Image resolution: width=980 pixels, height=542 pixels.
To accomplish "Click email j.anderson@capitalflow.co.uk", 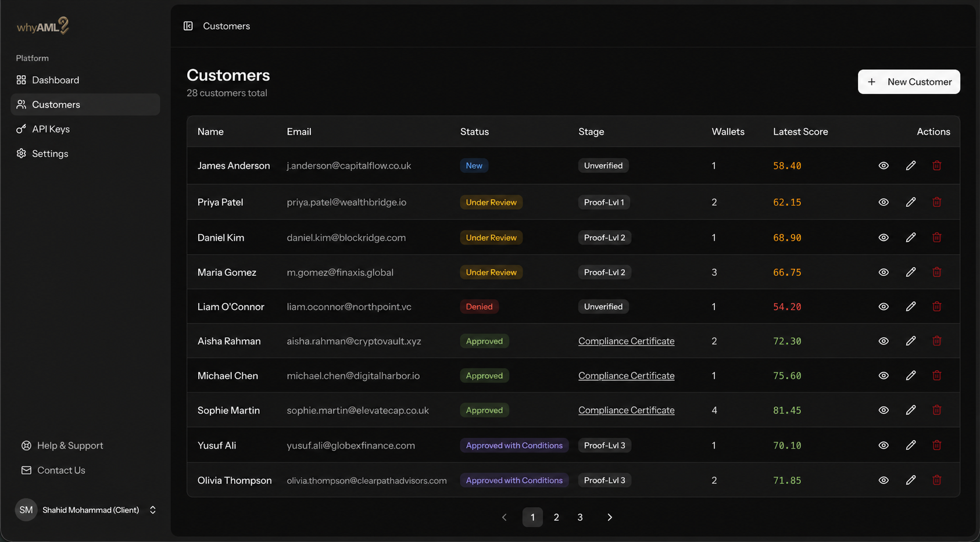I will (x=349, y=166).
